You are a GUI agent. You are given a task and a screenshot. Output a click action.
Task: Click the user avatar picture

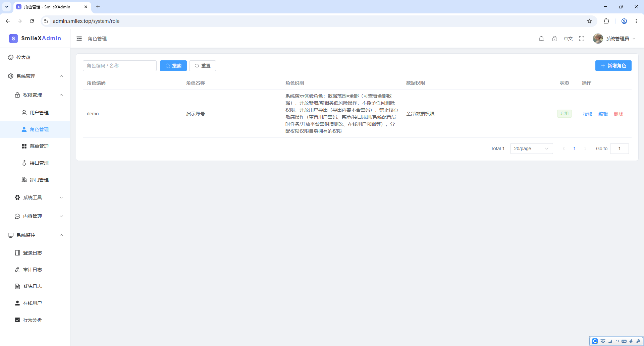pos(598,39)
